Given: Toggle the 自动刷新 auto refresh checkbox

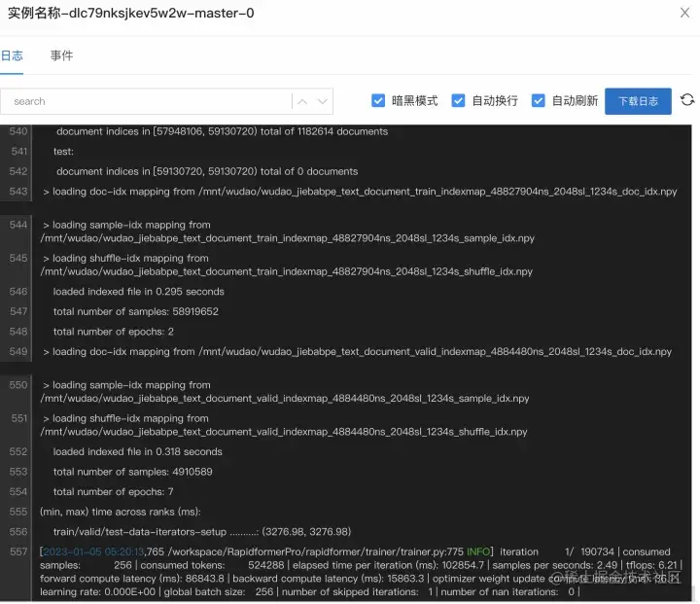Looking at the screenshot, I should point(538,100).
